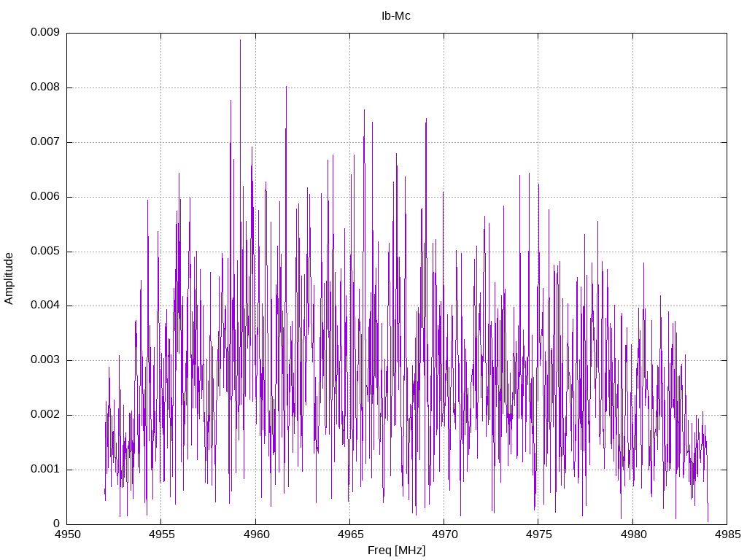Viewport: 747px width, 560px height.
Task: Click the "Freq [MHz]" x-axis label
Action: point(396,550)
